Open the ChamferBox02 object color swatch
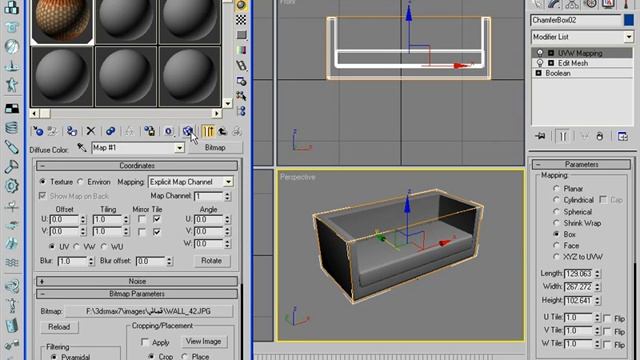Image resolution: width=640 pixels, height=360 pixels. click(x=629, y=20)
